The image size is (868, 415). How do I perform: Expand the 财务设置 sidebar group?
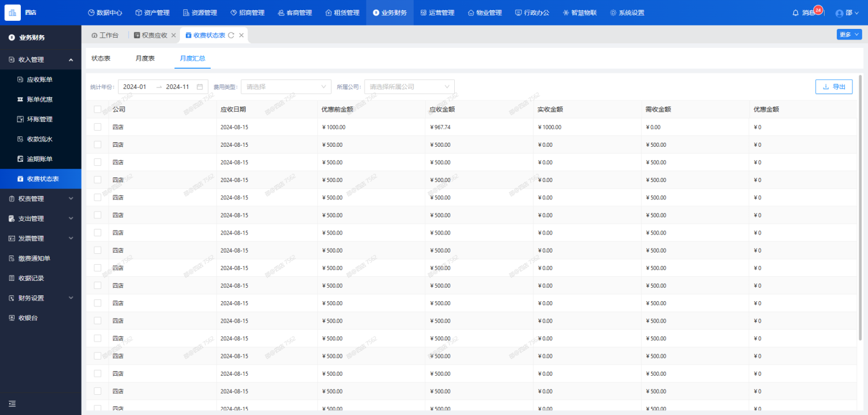(41, 298)
